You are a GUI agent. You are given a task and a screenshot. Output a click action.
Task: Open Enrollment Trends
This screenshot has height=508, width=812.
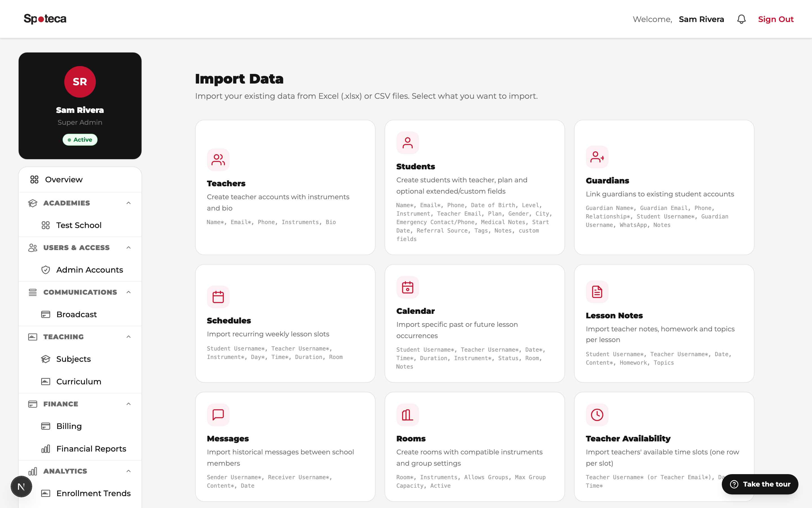pyautogui.click(x=80, y=494)
